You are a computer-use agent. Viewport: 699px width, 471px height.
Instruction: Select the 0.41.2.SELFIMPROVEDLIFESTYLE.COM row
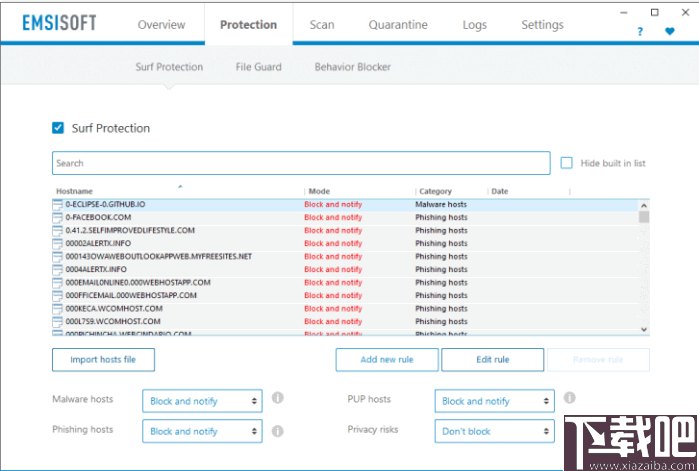[345, 230]
